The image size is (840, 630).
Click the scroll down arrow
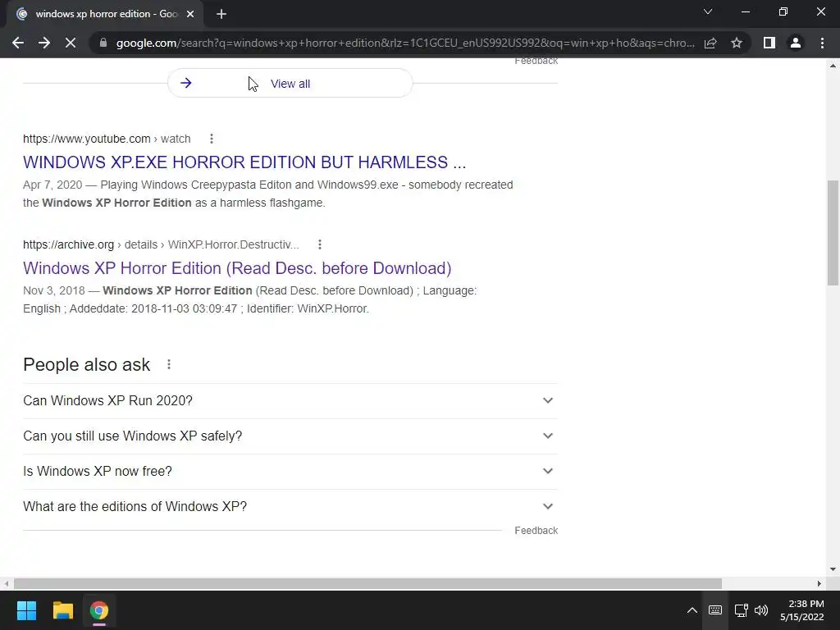(833, 569)
